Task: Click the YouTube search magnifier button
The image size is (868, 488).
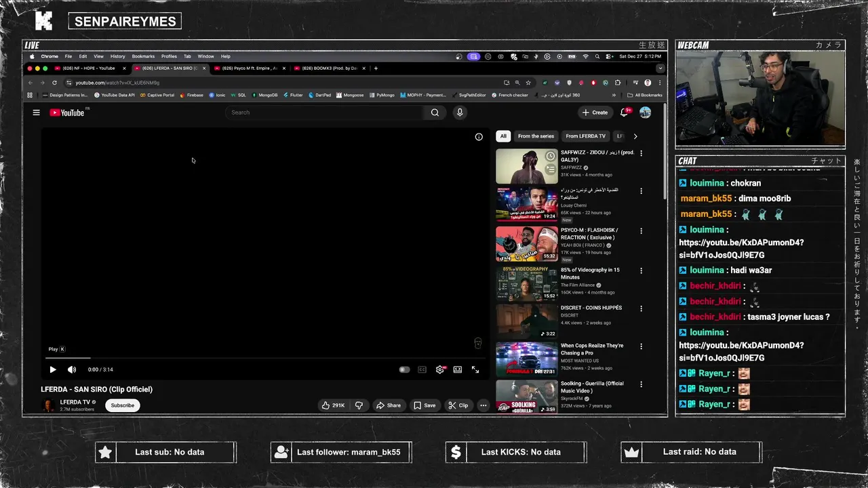Action: coord(435,113)
